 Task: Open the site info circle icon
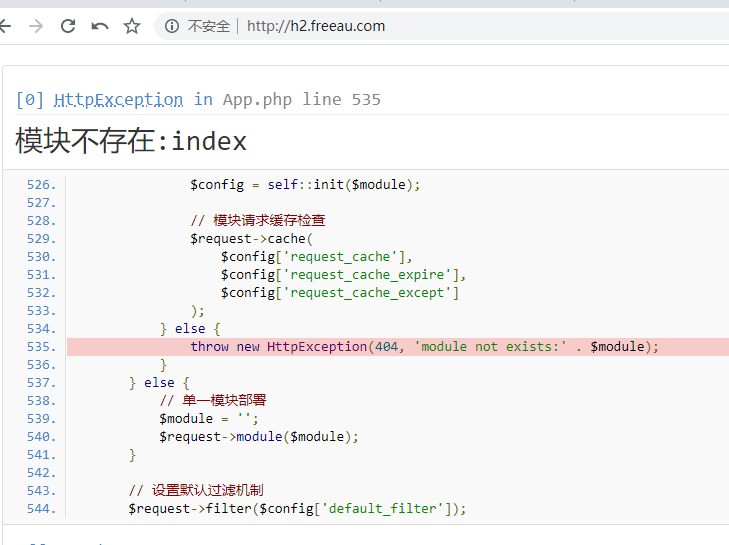tap(172, 26)
